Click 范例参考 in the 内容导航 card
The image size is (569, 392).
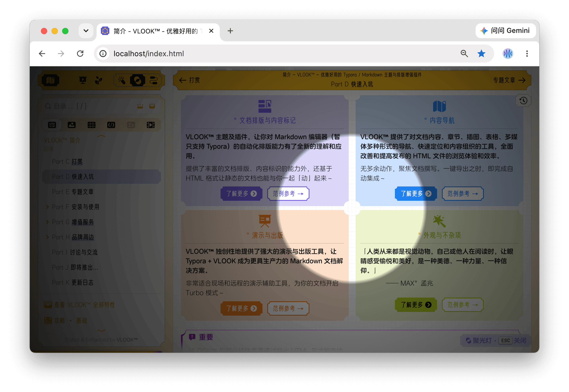tap(463, 194)
